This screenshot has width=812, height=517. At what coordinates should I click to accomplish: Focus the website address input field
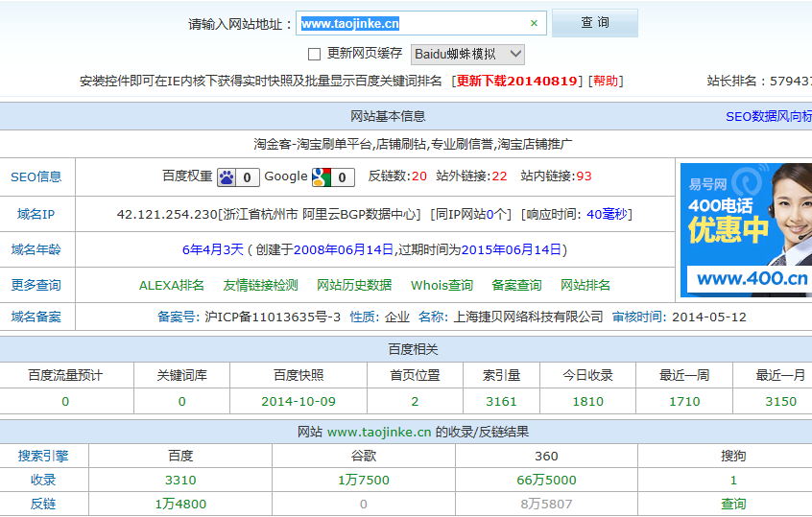[x=420, y=23]
